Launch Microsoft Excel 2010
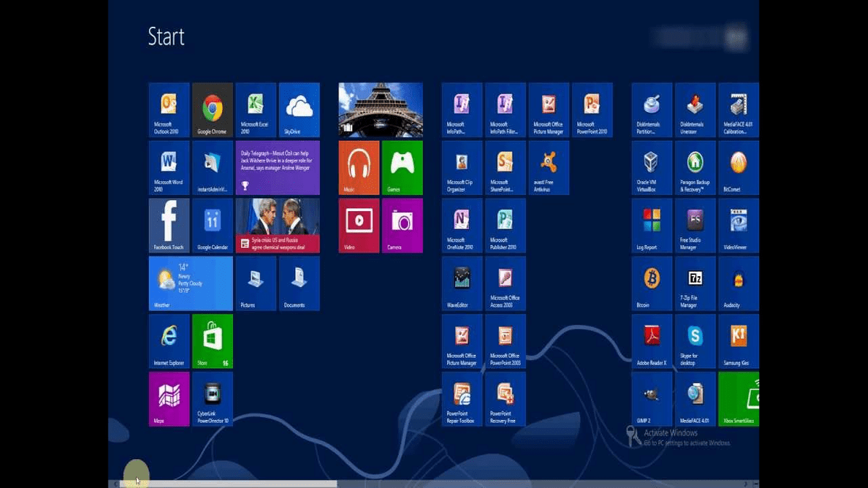The image size is (868, 488). pyautogui.click(x=255, y=110)
